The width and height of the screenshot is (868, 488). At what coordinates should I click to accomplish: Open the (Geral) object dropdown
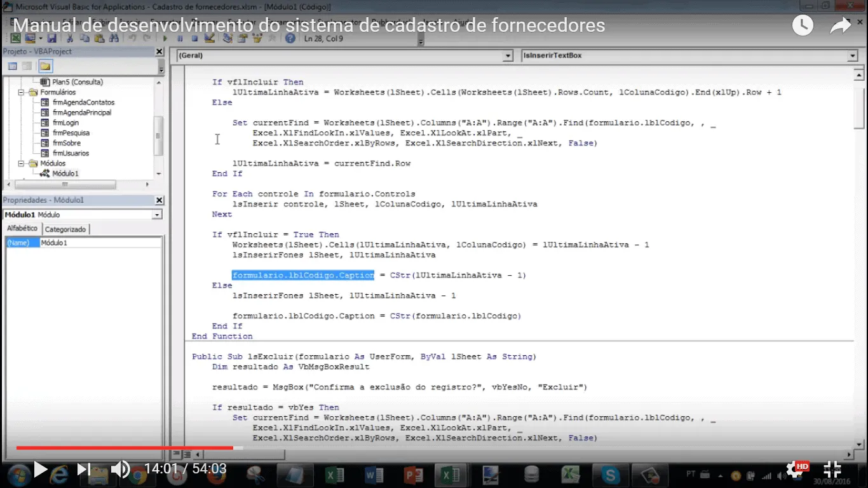pos(508,56)
